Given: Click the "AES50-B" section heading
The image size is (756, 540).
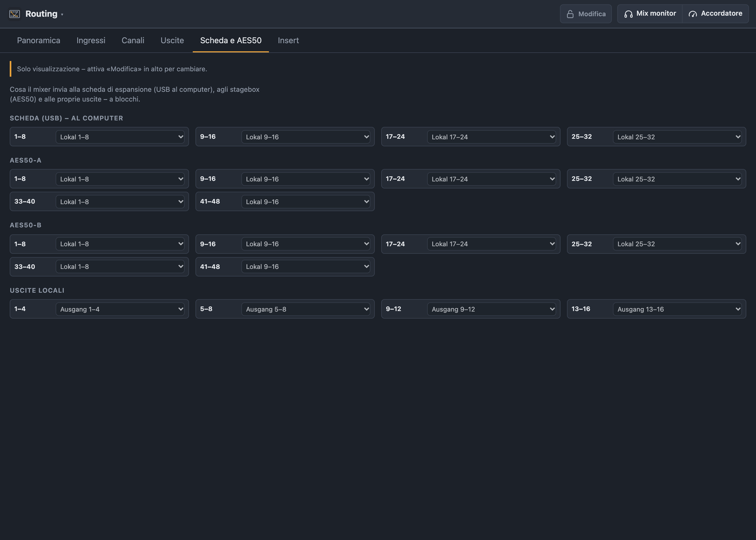Looking at the screenshot, I should coord(25,225).
